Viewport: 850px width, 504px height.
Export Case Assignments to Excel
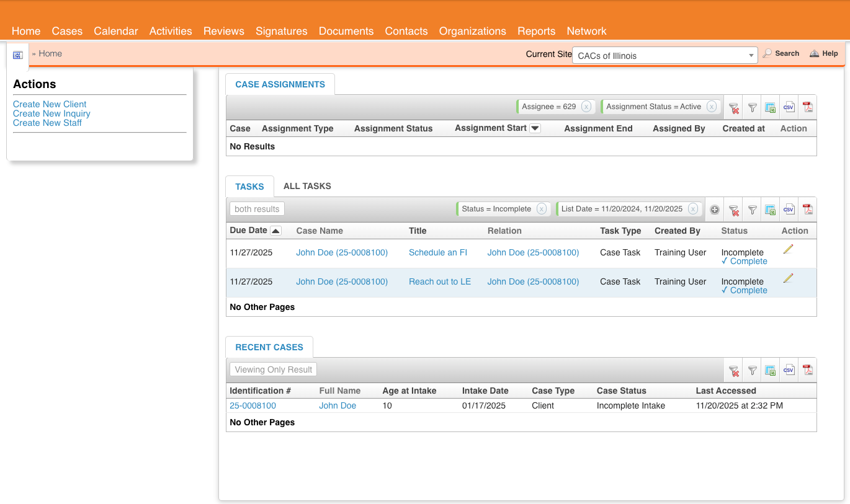tap(771, 107)
